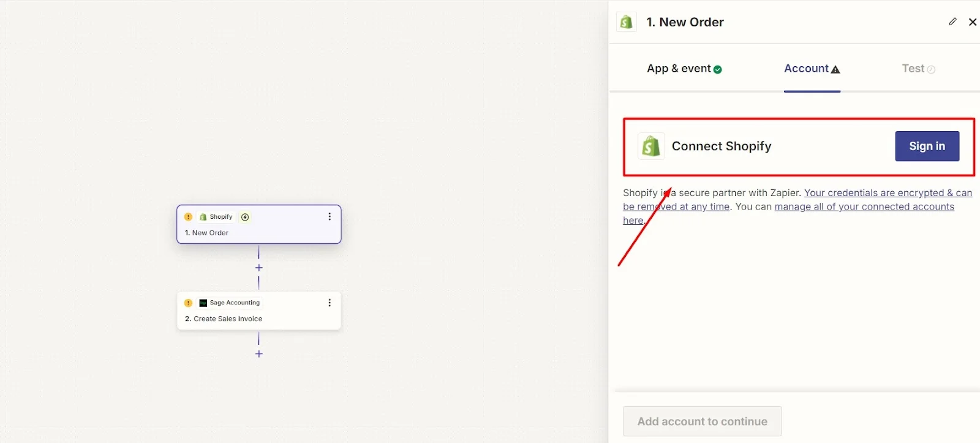Open three-dot menu on Create Sales Invoice step
980x443 pixels.
tap(330, 303)
